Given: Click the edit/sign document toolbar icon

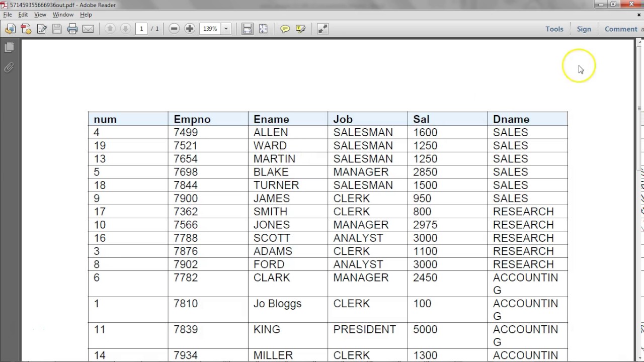Looking at the screenshot, I should click(42, 29).
